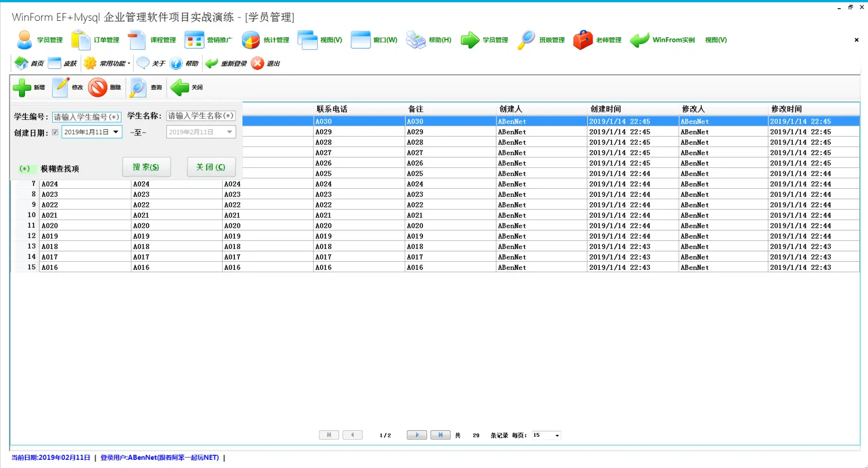Select row header number 7
The height and width of the screenshot is (468, 868).
pos(25,184)
